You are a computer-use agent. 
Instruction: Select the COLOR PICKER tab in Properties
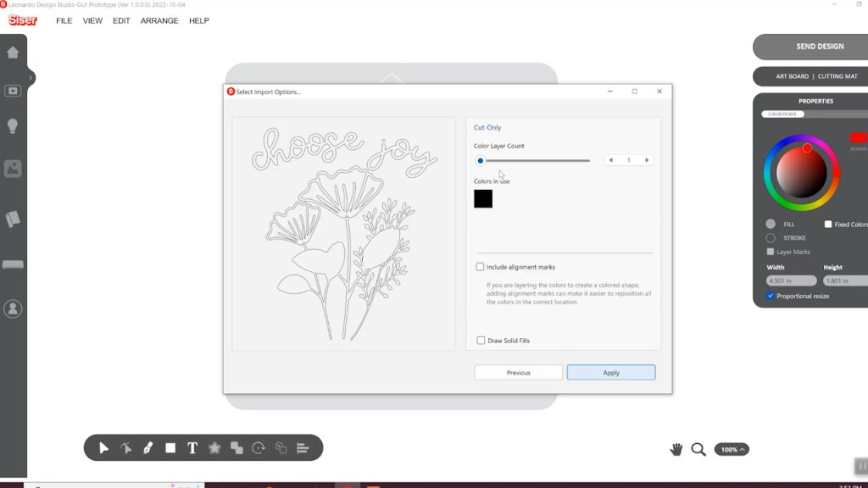[x=782, y=114]
